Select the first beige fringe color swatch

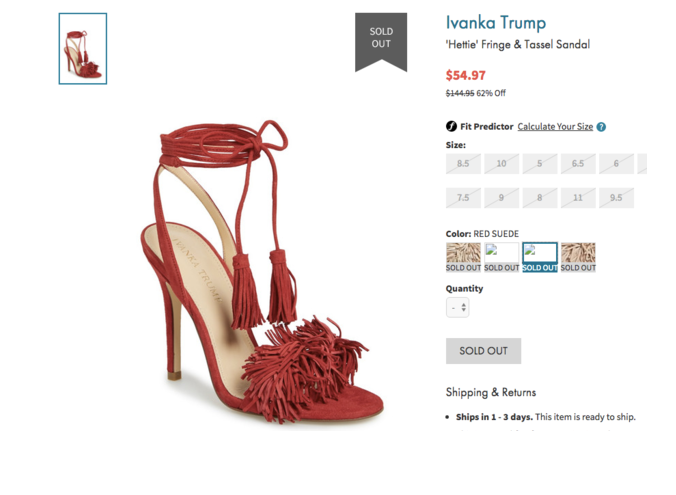point(463,257)
